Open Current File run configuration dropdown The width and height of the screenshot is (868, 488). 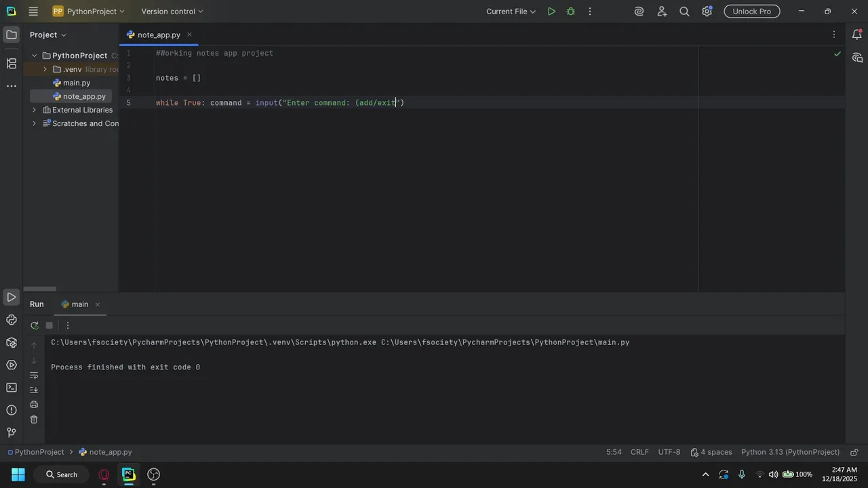511,12
